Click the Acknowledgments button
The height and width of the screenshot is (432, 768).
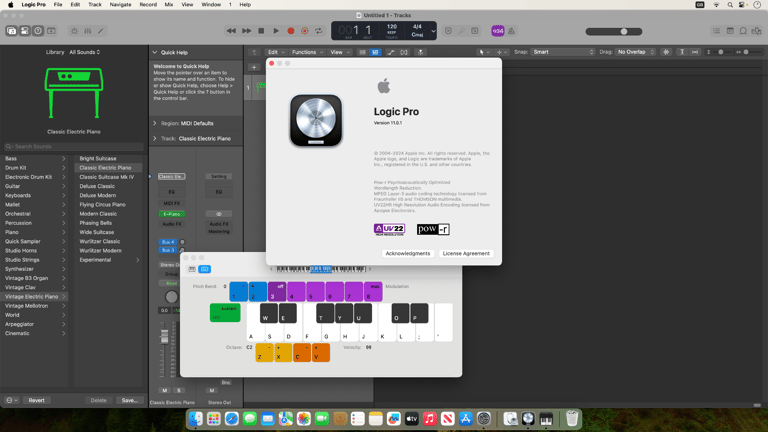tap(408, 253)
